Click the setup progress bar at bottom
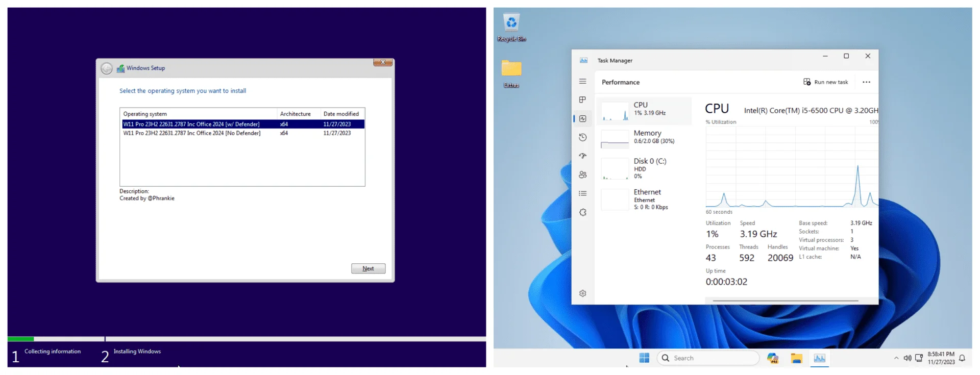980x375 pixels. tap(247, 339)
